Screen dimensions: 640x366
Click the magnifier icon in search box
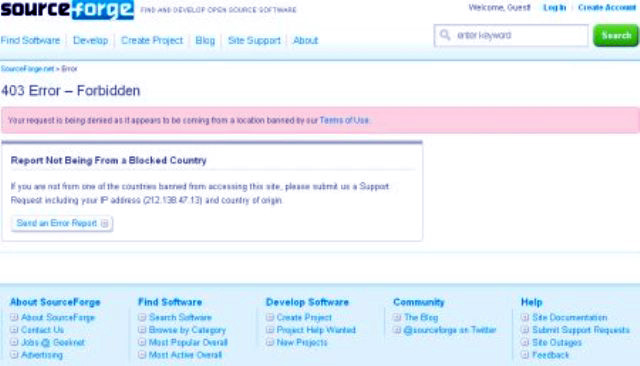tap(445, 35)
